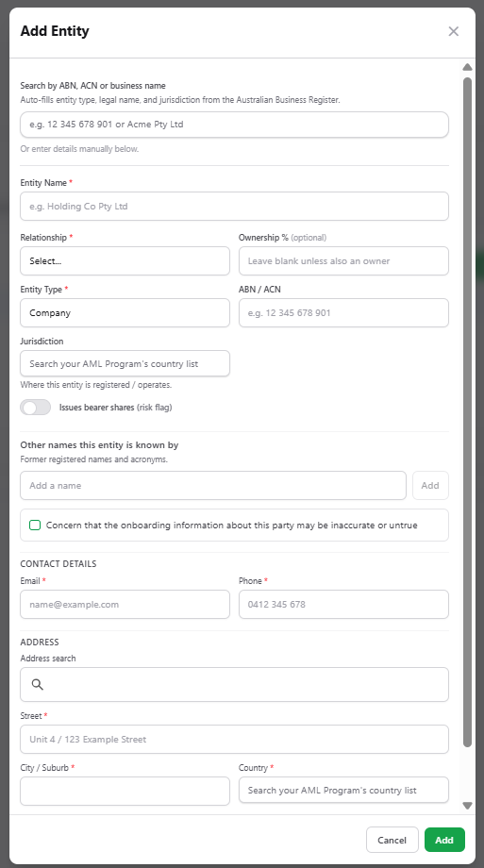This screenshot has height=868, width=484.
Task: Click Add button next to other names
Action: [430, 486]
